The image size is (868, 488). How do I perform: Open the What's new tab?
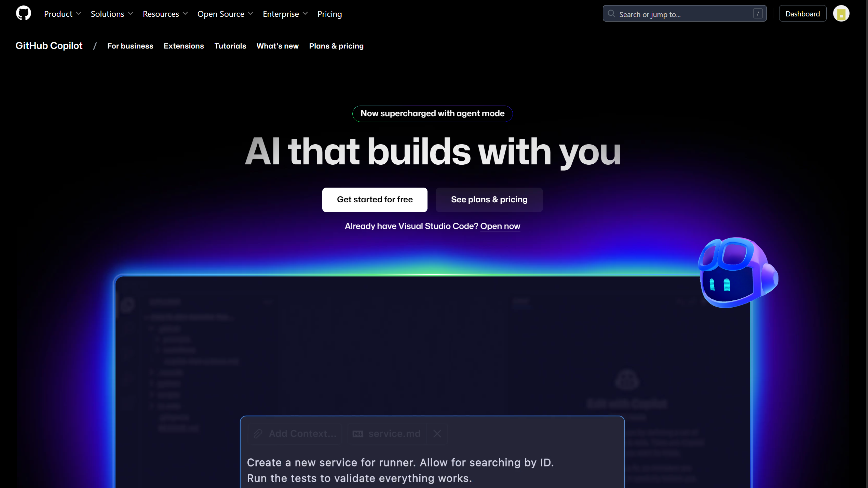click(277, 46)
